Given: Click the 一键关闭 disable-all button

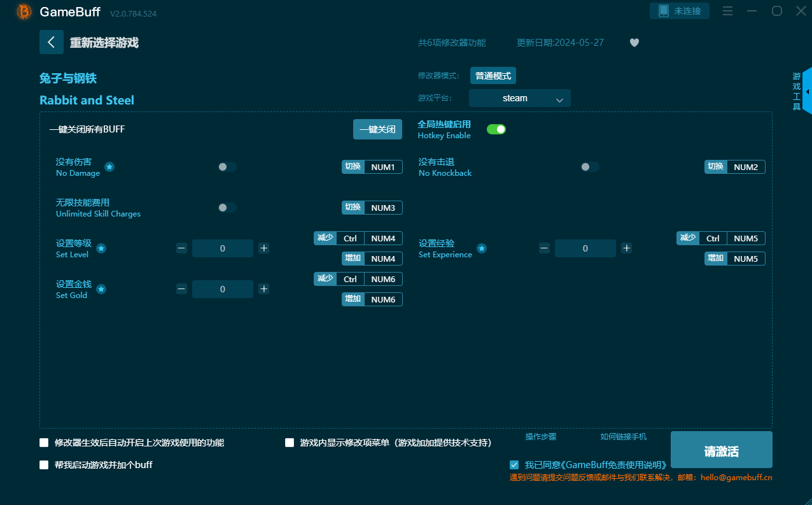Looking at the screenshot, I should coord(377,129).
